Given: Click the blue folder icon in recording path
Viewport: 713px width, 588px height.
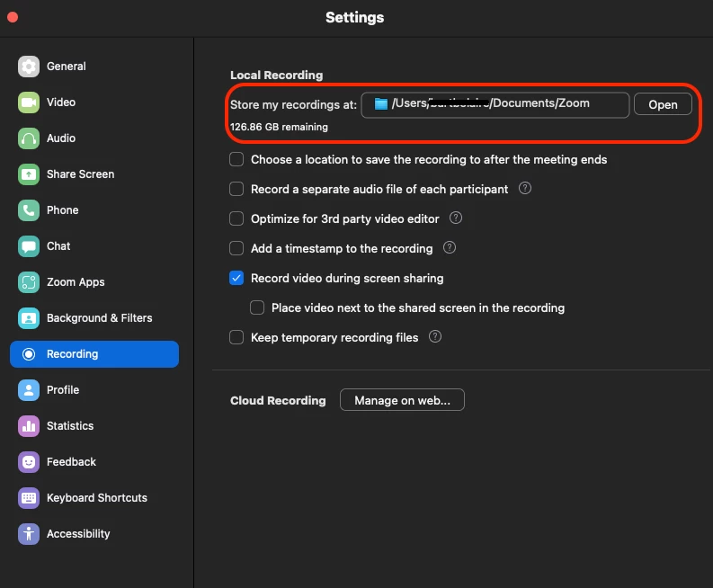Looking at the screenshot, I should pos(380,104).
